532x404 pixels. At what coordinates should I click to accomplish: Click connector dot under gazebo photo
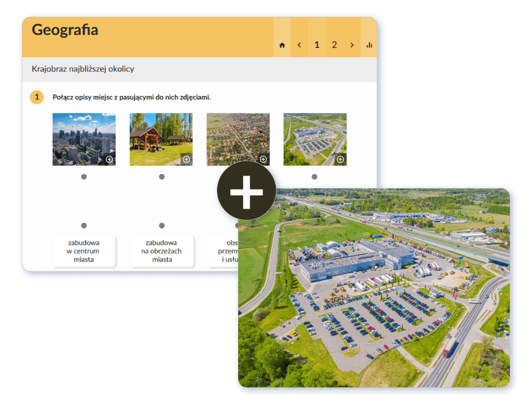coord(162,176)
